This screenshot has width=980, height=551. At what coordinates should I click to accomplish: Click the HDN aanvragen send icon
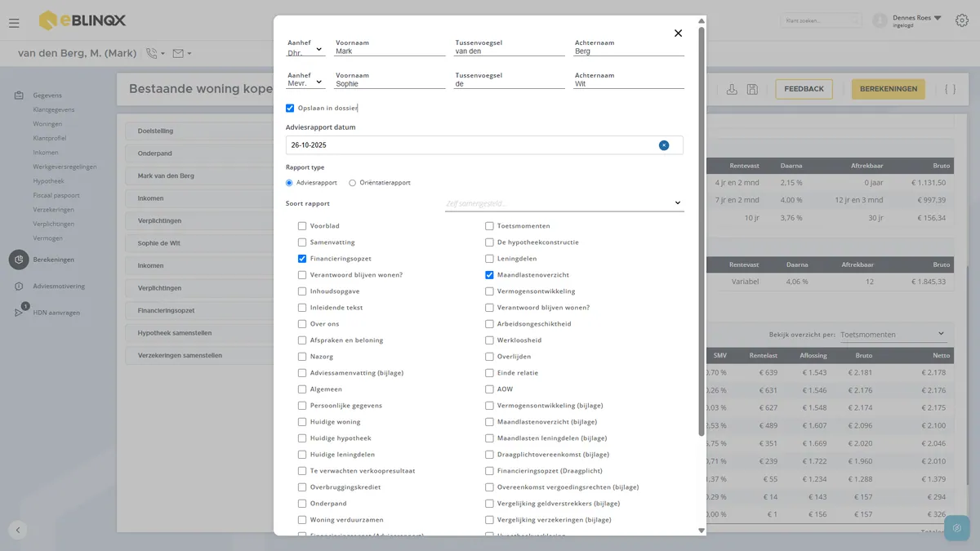[x=19, y=313]
